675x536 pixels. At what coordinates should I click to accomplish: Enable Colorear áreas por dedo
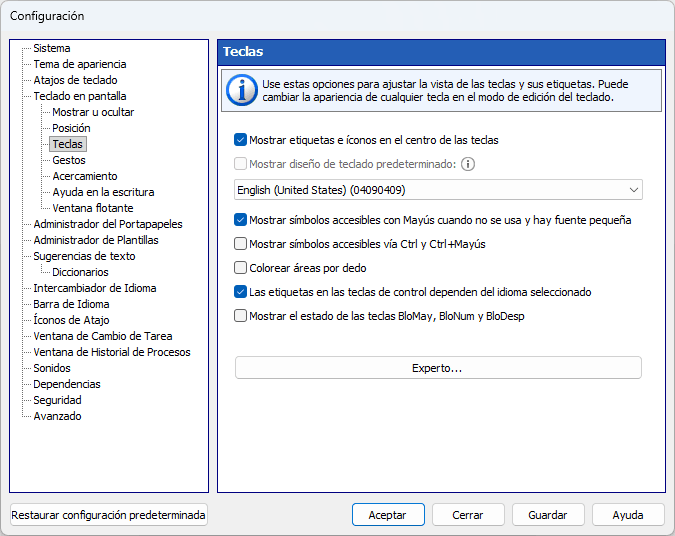coord(240,268)
